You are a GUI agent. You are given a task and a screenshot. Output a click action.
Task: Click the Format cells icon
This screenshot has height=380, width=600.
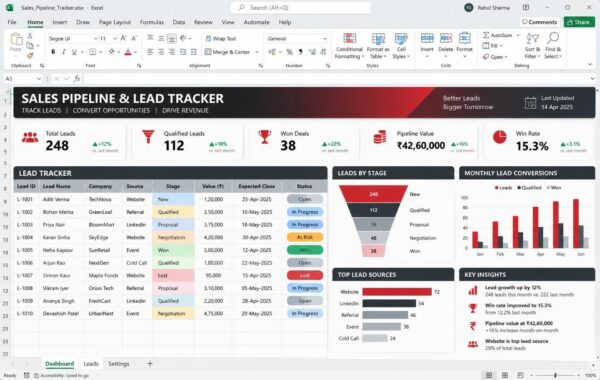tap(465, 38)
